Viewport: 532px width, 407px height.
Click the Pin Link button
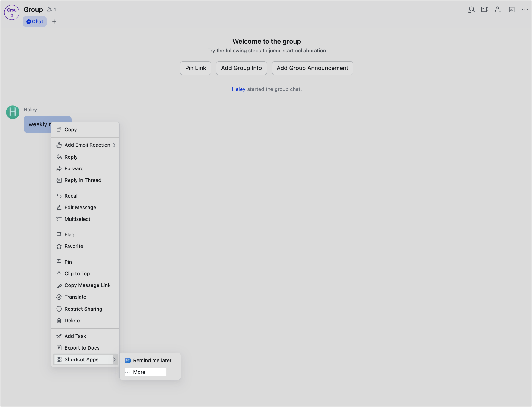[195, 68]
